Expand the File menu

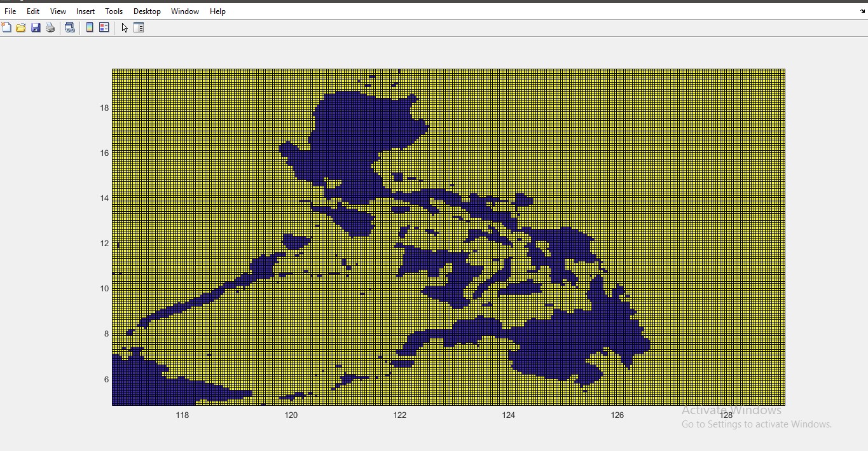[x=10, y=11]
